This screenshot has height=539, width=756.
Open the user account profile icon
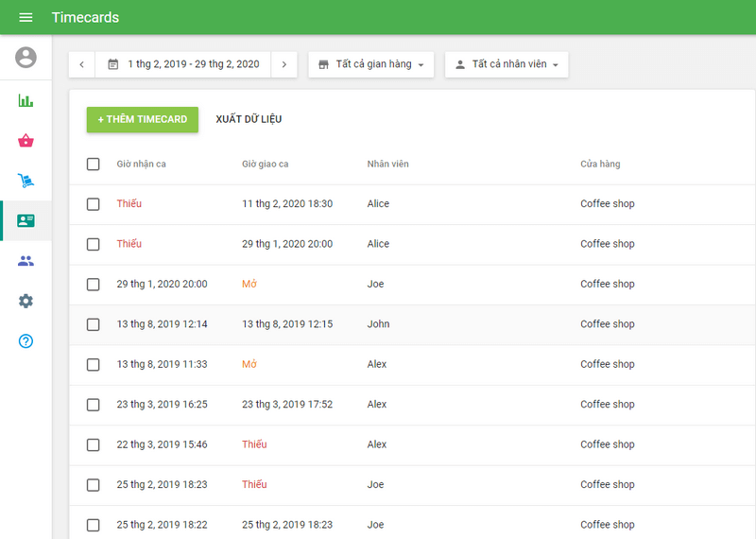(x=26, y=58)
